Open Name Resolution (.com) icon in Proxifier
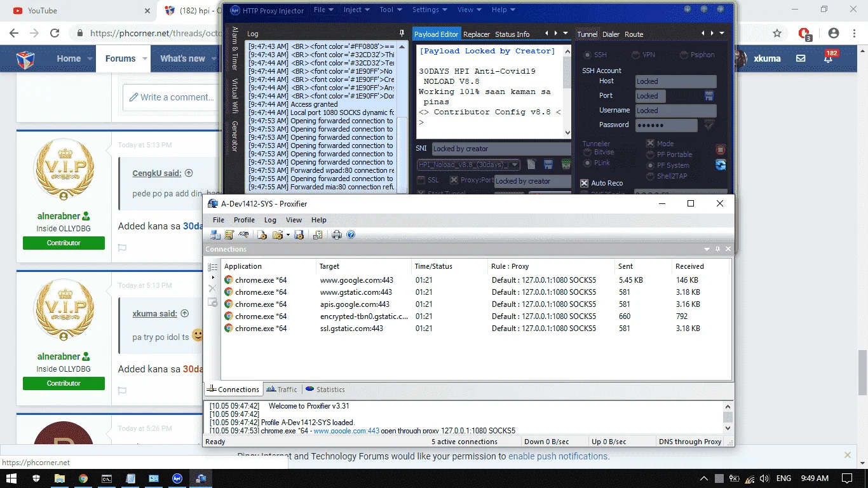Screen dimensions: 868x488 coord(243,234)
